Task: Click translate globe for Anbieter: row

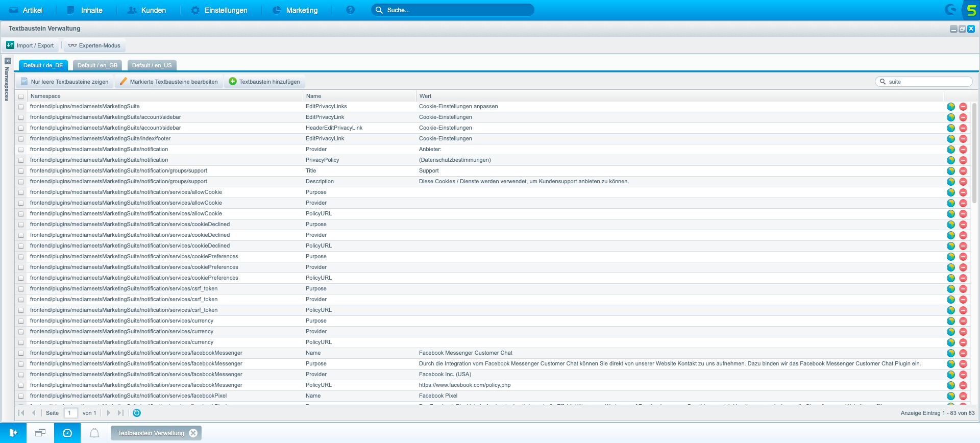Action: (x=951, y=150)
